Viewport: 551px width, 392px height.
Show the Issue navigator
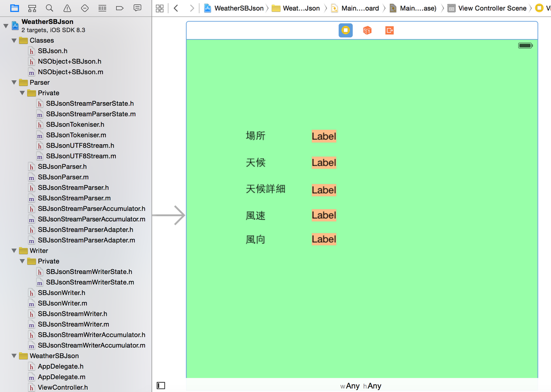66,8
